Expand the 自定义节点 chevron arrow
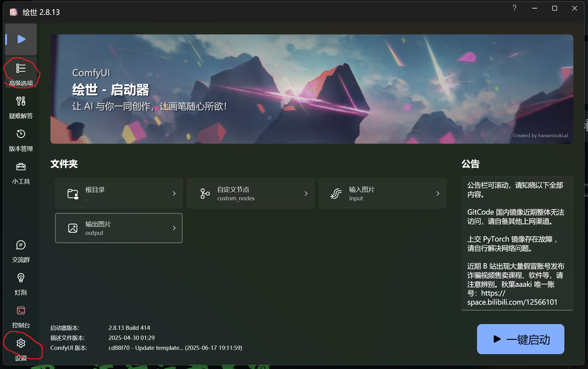This screenshot has height=369, width=588. (306, 194)
